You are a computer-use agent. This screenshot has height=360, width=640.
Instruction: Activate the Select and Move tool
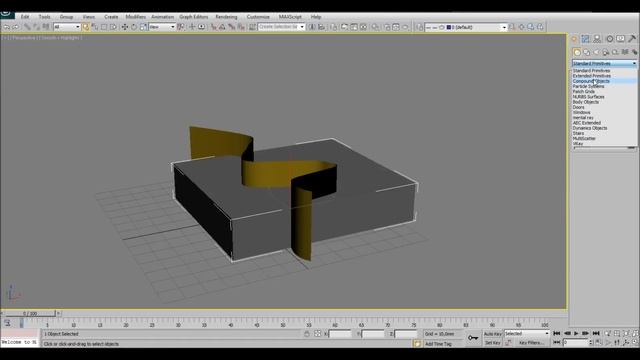[x=124, y=27]
